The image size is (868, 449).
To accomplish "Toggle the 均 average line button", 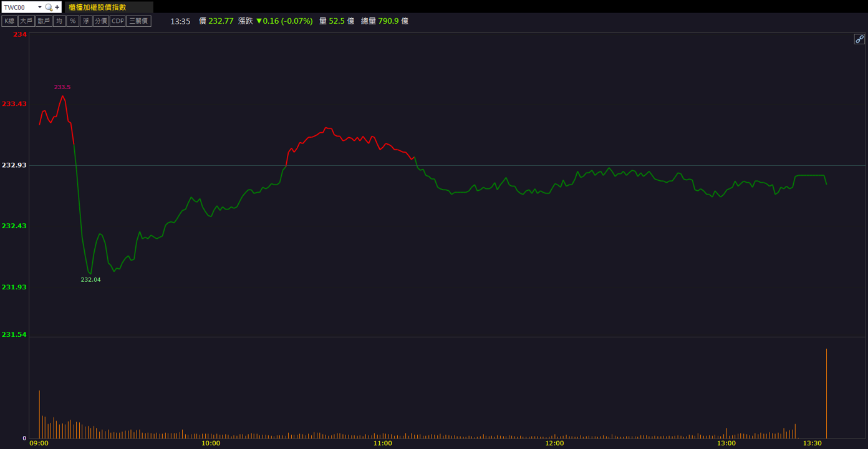I will point(59,21).
